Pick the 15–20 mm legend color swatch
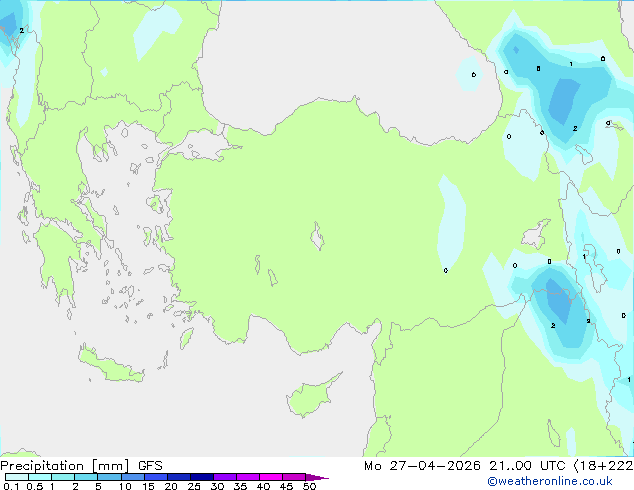This screenshot has height=490, width=634. pyautogui.click(x=156, y=477)
